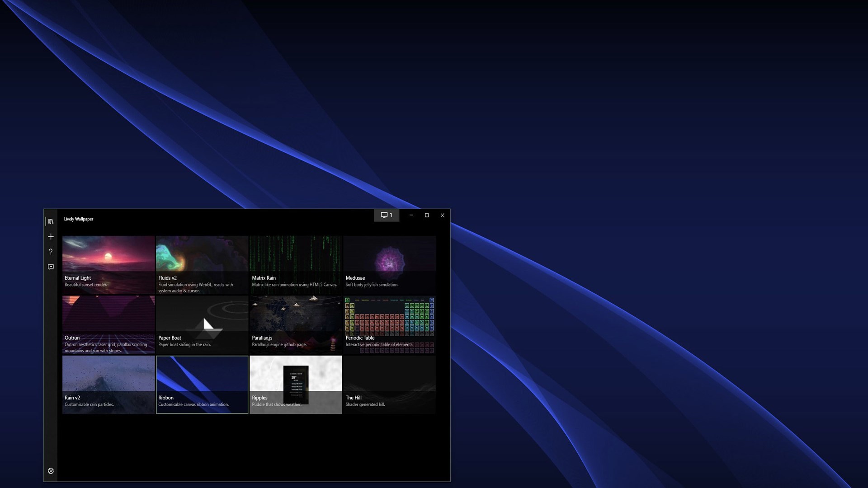Select the Eternal Light wallpaper
This screenshot has width=868, height=488.
(x=108, y=264)
